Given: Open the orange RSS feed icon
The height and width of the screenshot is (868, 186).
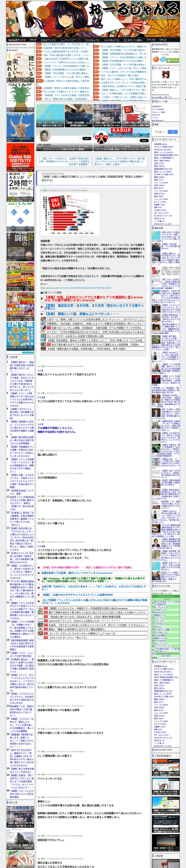Looking at the screenshot, I should tap(156, 60).
